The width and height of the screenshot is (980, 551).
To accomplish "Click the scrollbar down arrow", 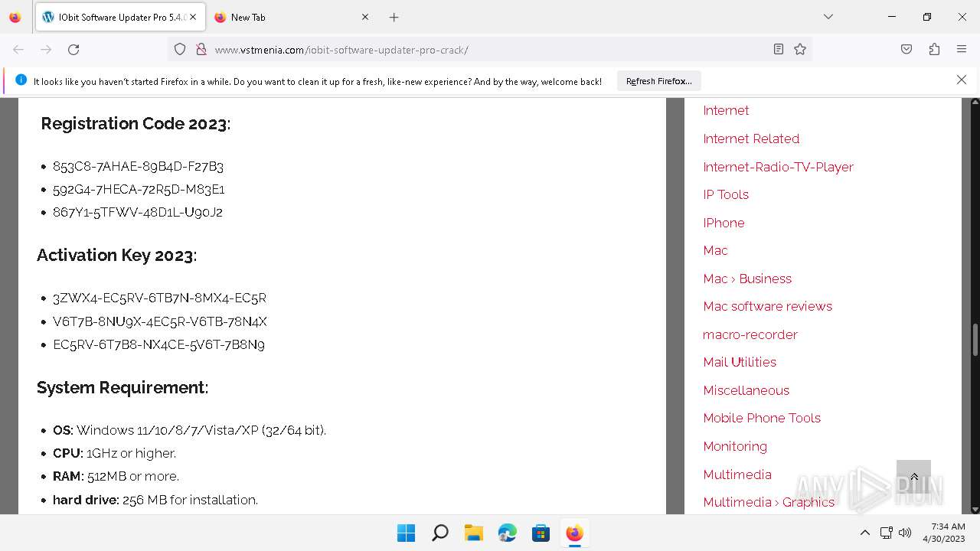I will (x=975, y=509).
